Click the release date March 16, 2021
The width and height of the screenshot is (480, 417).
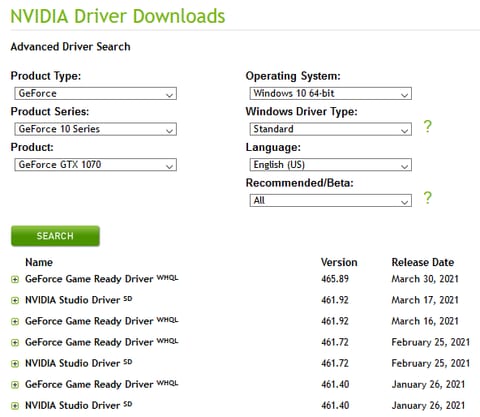[x=425, y=321]
